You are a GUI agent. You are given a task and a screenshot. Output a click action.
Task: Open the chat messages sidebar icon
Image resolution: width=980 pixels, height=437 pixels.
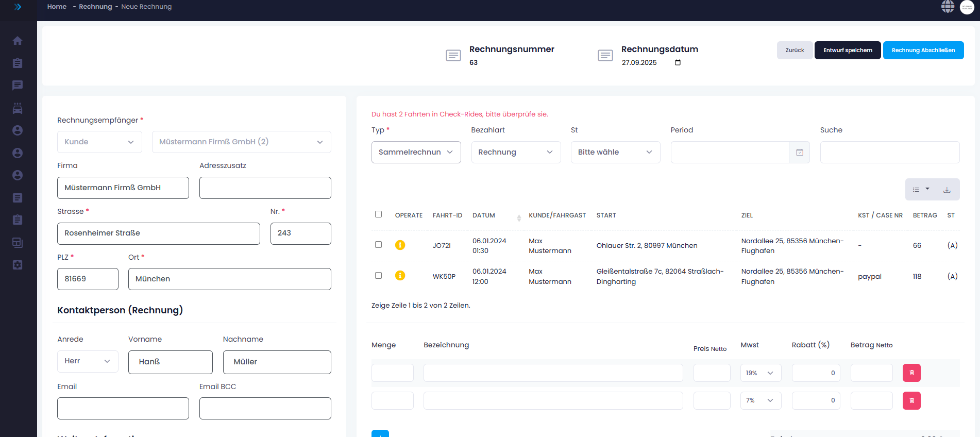click(x=18, y=86)
